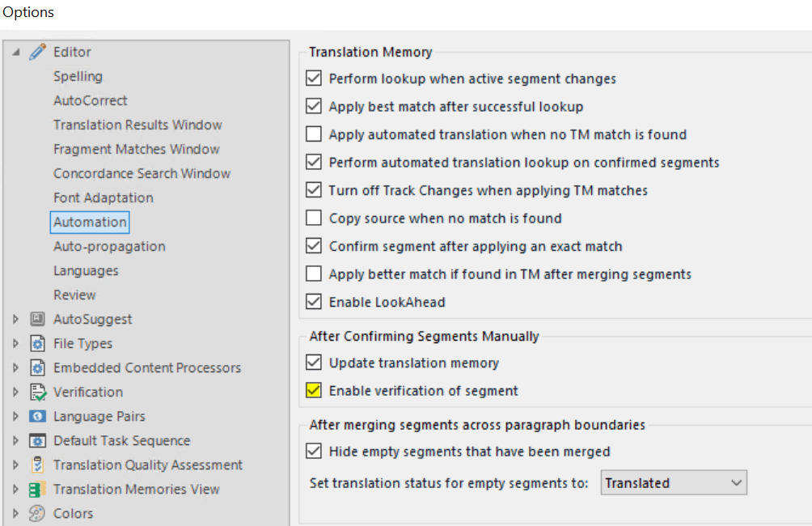Viewport: 812px width, 526px height.
Task: Enable Apply better match after merging segments
Action: [x=313, y=274]
